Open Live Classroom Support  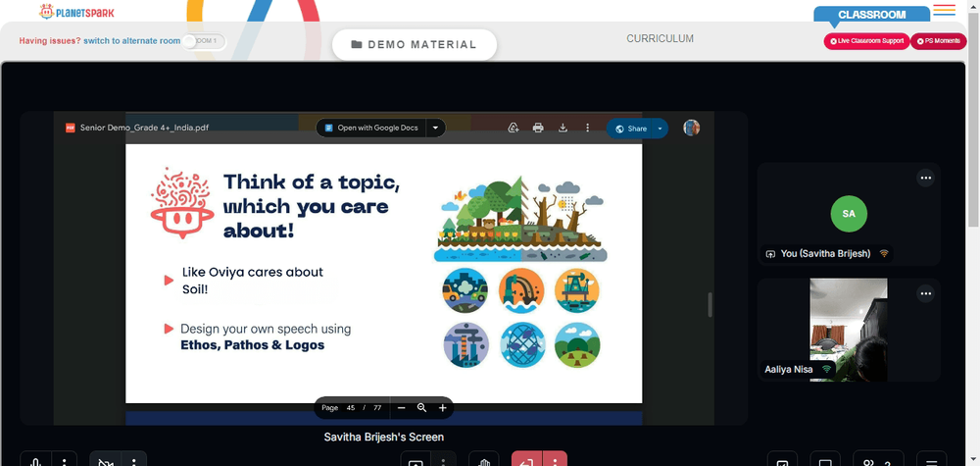click(x=866, y=41)
